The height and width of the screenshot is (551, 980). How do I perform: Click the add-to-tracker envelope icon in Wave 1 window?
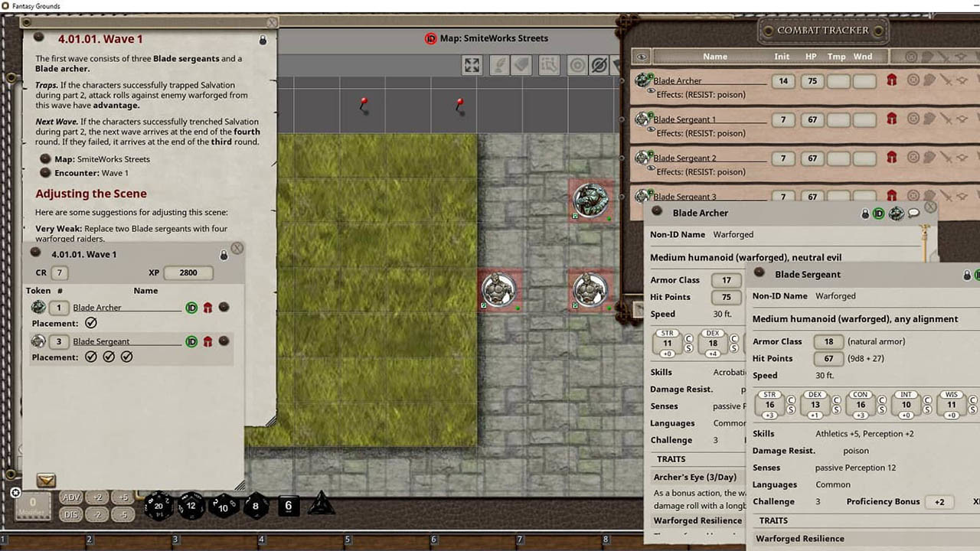(x=46, y=481)
